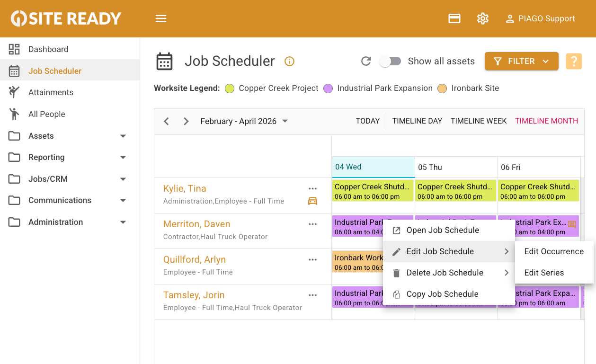The height and width of the screenshot is (364, 596).
Task: Open the billing card icon
Action: click(x=454, y=18)
